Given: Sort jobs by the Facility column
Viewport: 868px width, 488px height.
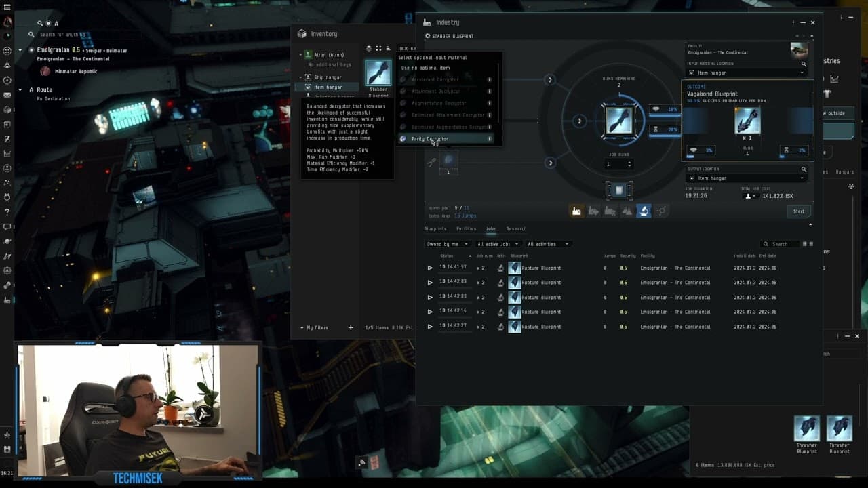Looking at the screenshot, I should coord(648,256).
